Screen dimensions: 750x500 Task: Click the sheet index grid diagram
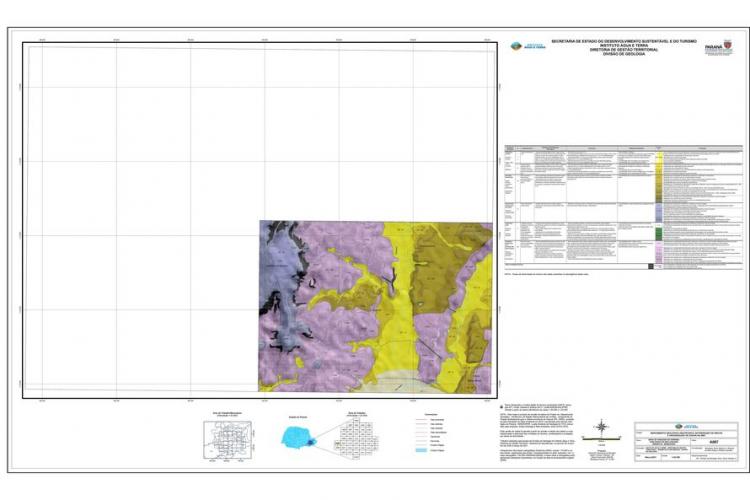(x=358, y=438)
